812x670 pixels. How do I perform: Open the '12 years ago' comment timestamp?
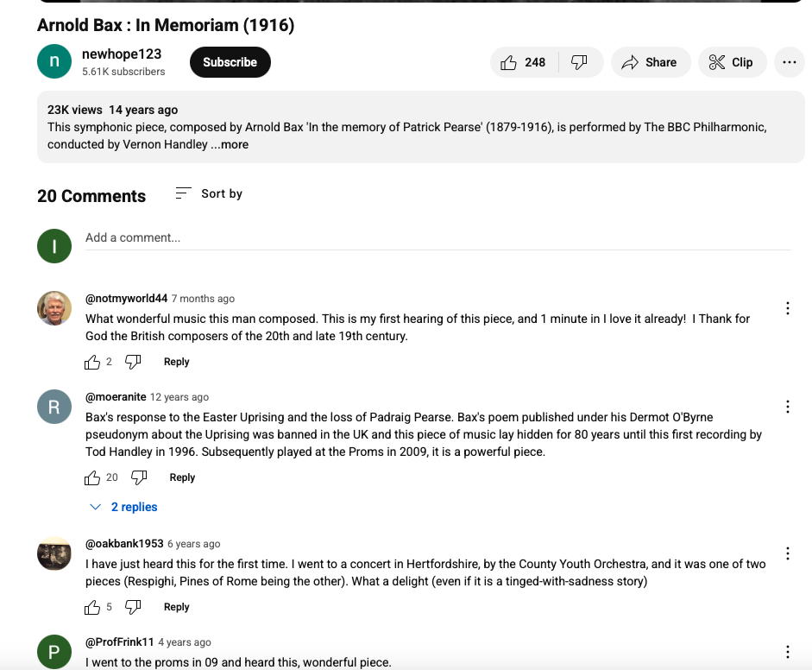[x=179, y=397]
